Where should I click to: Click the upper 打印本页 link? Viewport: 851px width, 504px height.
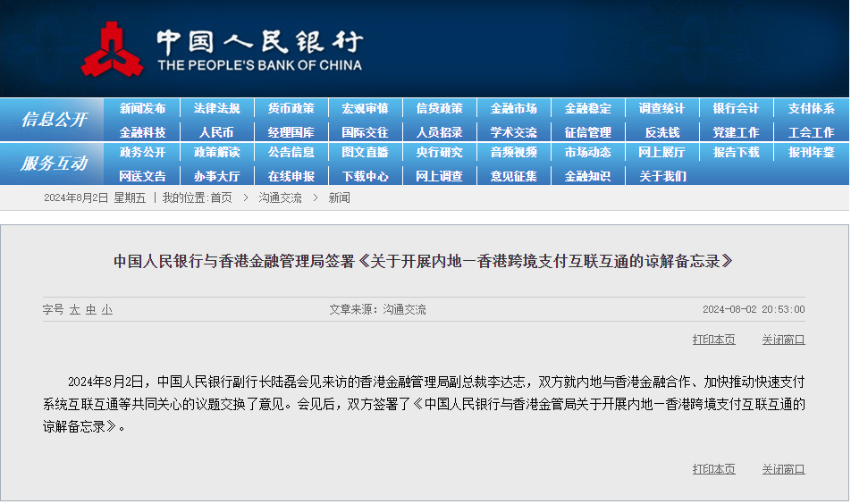pyautogui.click(x=713, y=340)
